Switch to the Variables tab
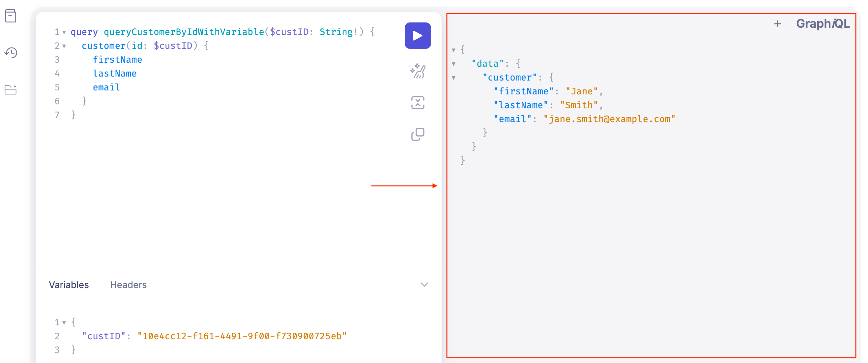The image size is (868, 363). click(x=69, y=285)
